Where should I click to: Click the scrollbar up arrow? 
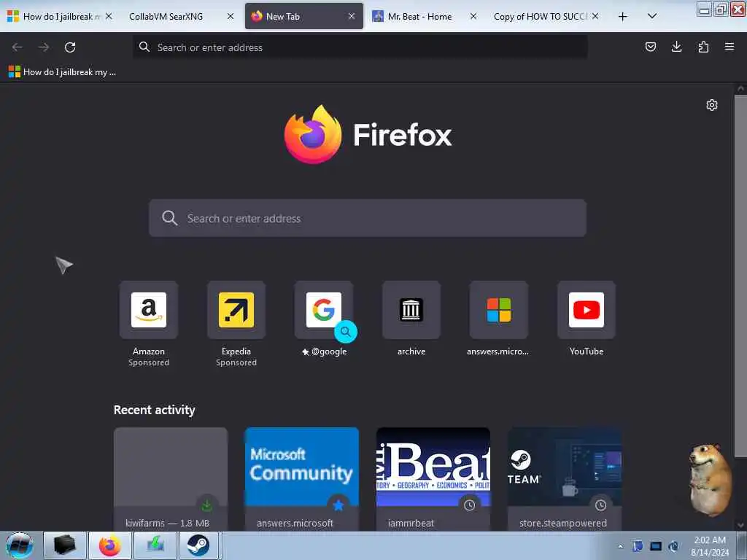740,88
